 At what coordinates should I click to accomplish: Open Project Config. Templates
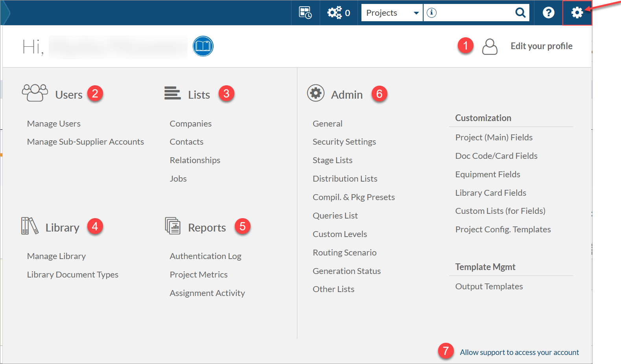(x=503, y=230)
